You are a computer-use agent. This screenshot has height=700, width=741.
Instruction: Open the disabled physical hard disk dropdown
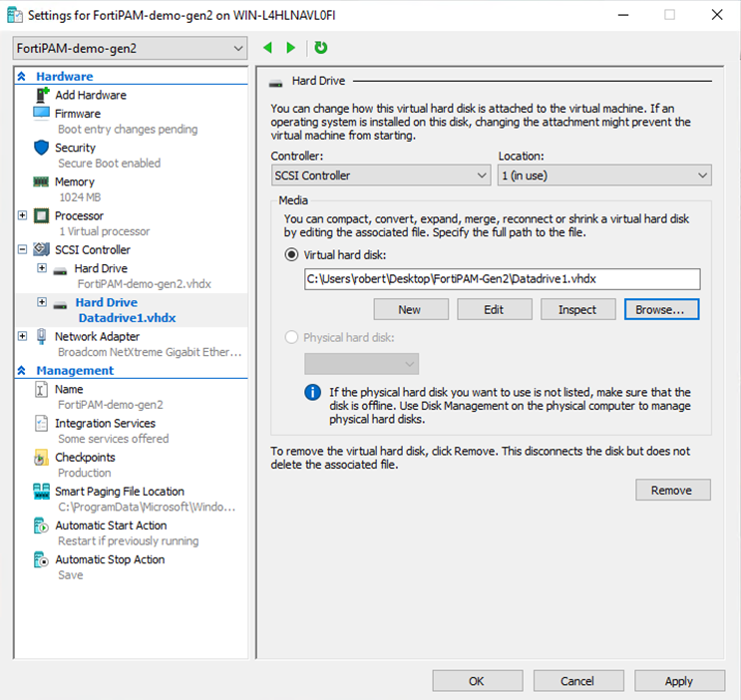(361, 364)
